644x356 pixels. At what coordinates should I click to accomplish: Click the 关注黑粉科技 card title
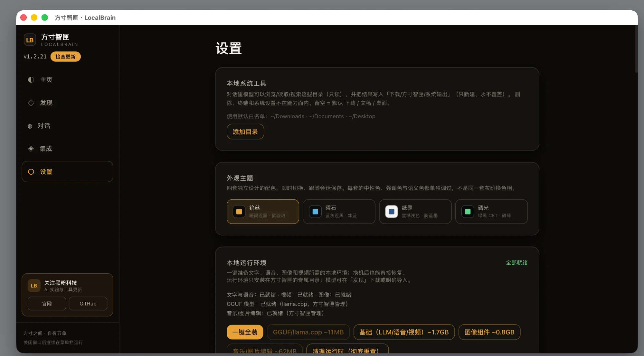(61, 283)
